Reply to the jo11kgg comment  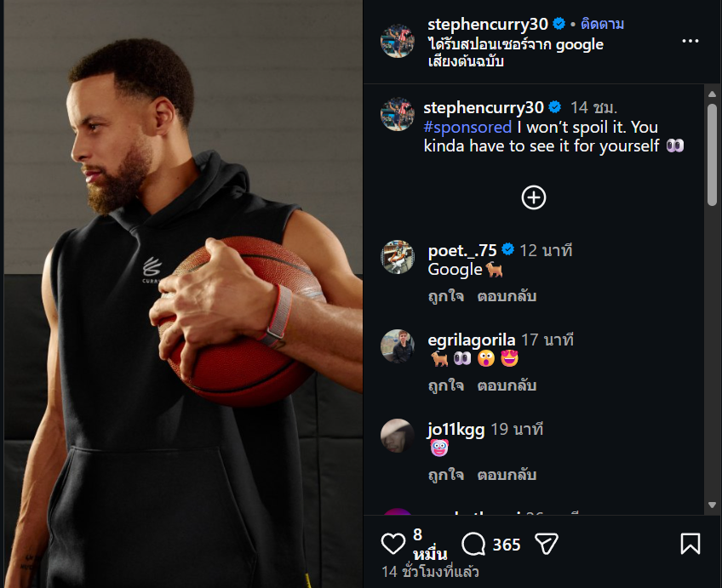pyautogui.click(x=507, y=475)
